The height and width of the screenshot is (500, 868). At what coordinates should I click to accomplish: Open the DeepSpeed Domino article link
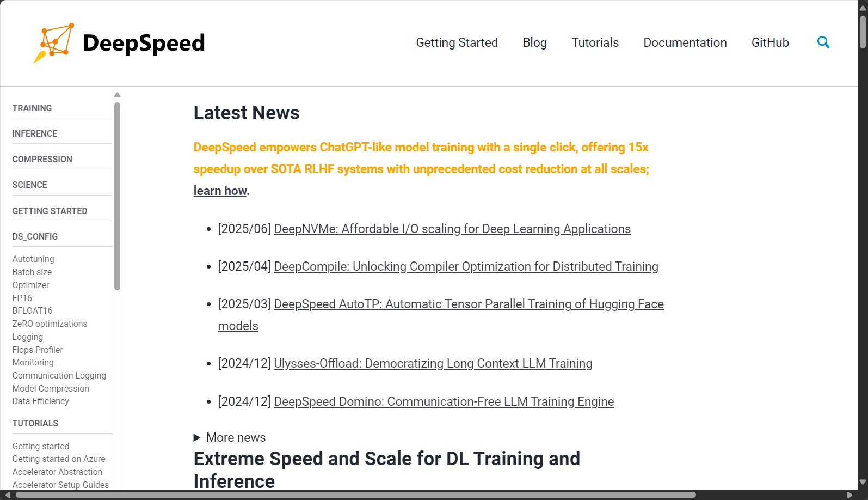444,401
